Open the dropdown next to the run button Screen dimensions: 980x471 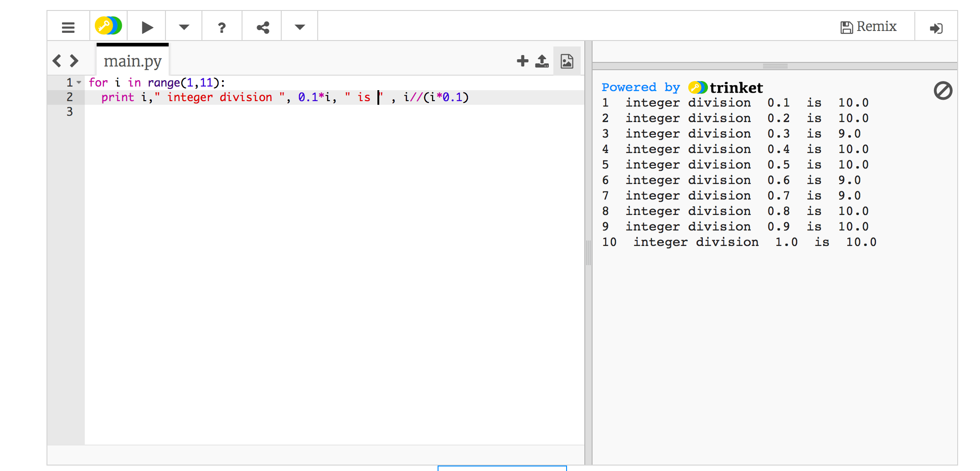tap(183, 26)
